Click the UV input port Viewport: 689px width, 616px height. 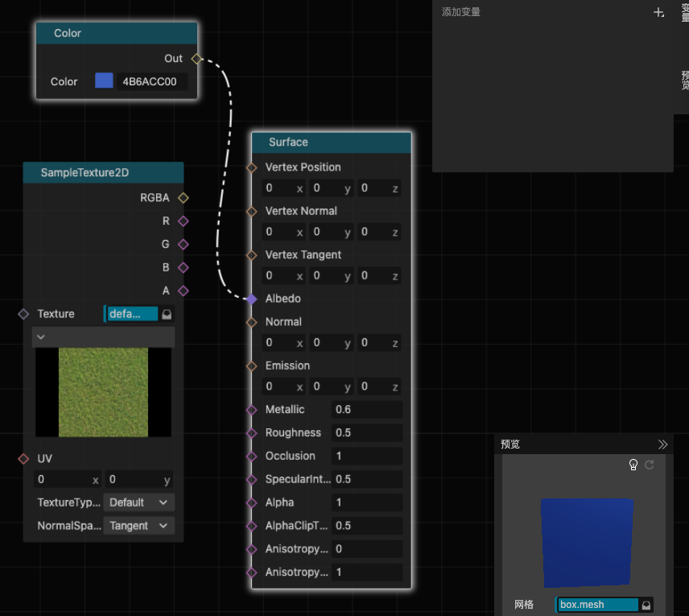(23, 459)
